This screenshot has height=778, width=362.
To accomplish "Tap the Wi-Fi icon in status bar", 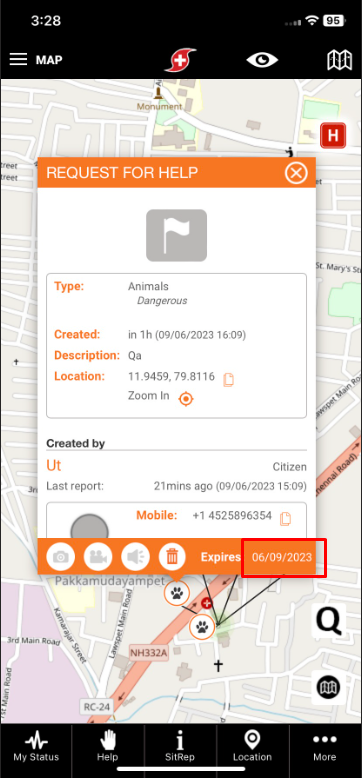I will click(x=311, y=20).
